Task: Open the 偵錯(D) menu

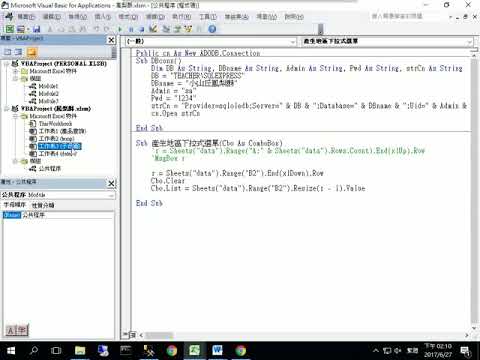Action: click(155, 17)
